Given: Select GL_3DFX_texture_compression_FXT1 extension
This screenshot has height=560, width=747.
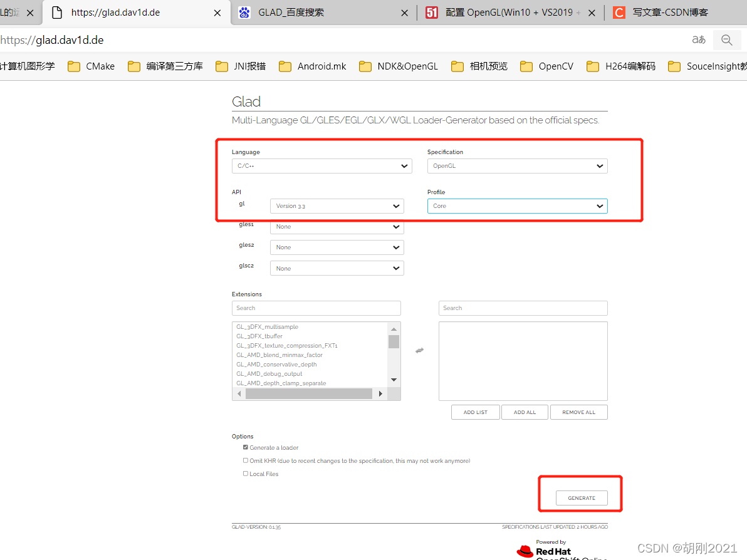Looking at the screenshot, I should [287, 346].
